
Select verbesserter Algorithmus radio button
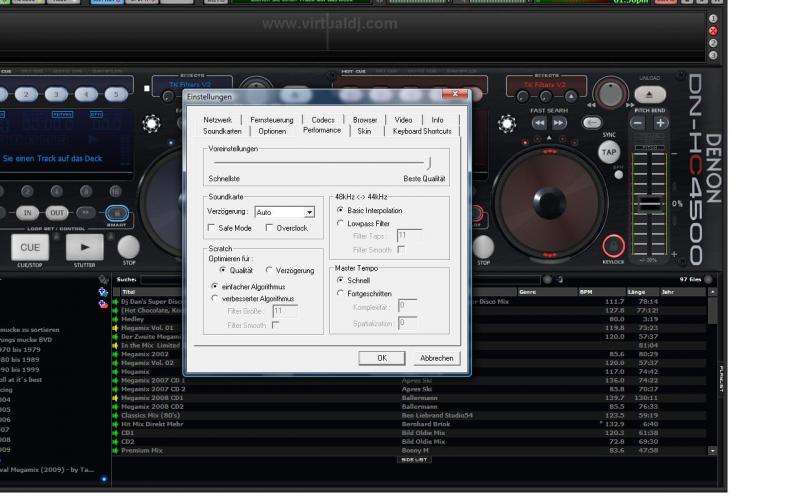click(215, 298)
